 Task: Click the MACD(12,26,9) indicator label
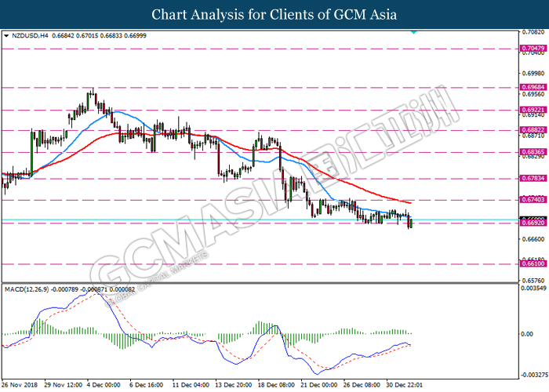[27, 289]
